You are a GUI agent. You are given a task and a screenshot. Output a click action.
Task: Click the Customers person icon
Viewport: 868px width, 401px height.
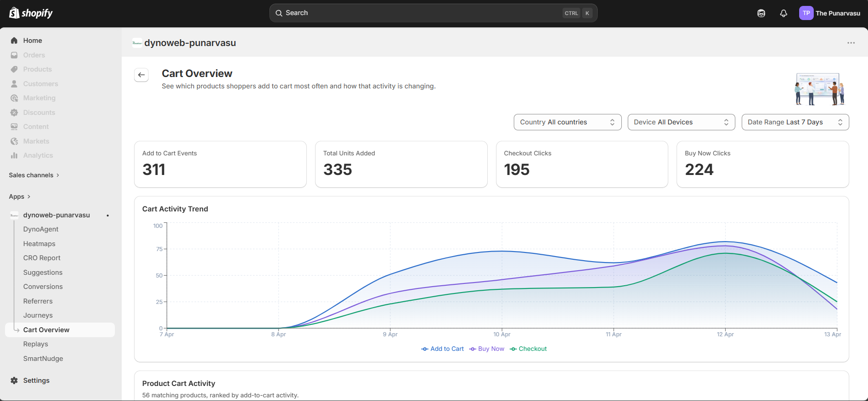pyautogui.click(x=14, y=84)
